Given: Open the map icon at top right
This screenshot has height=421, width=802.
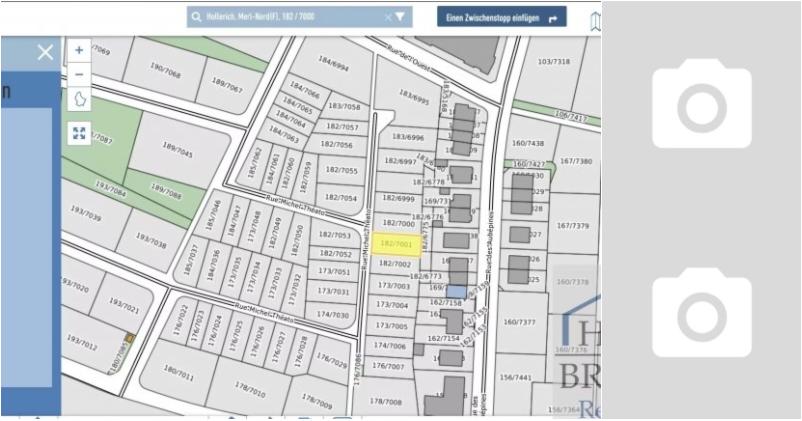Looking at the screenshot, I should coord(595,19).
